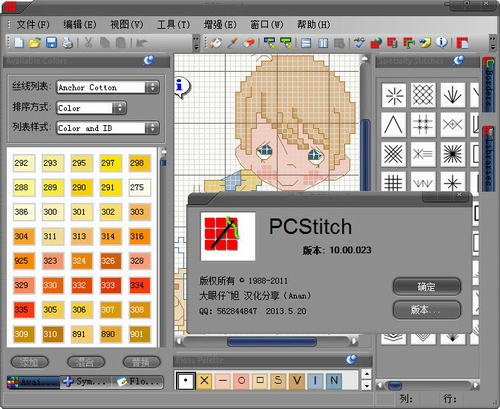Open the Anchor Cotton floss list dropdown

tap(108, 87)
